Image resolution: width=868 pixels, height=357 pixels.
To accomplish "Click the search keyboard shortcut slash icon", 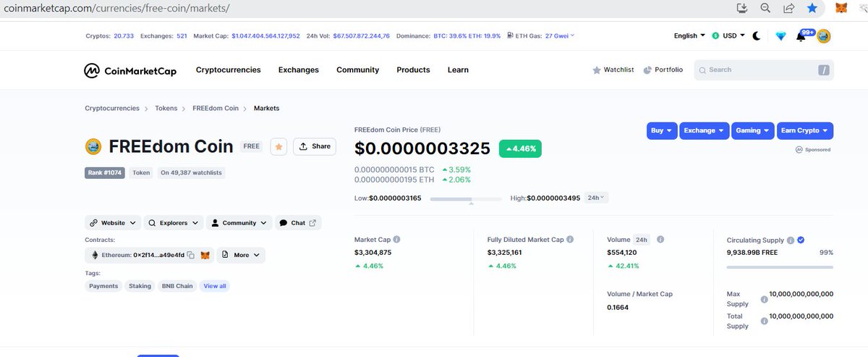I will (x=823, y=70).
